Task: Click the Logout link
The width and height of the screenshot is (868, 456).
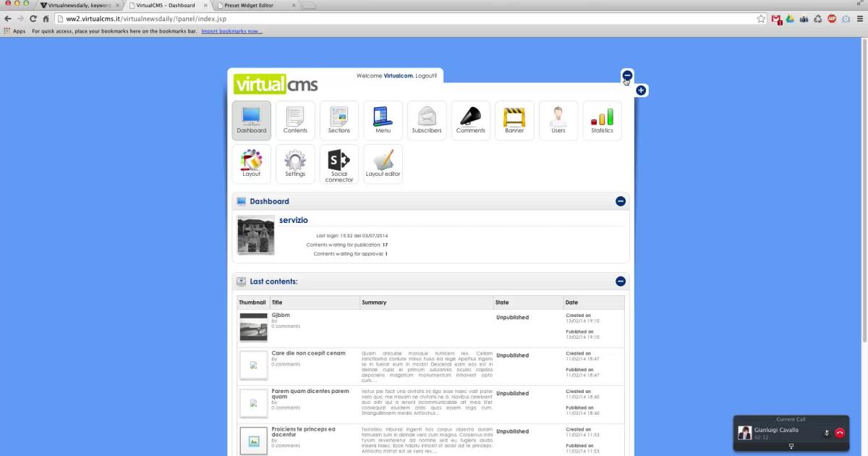Action: coord(425,75)
